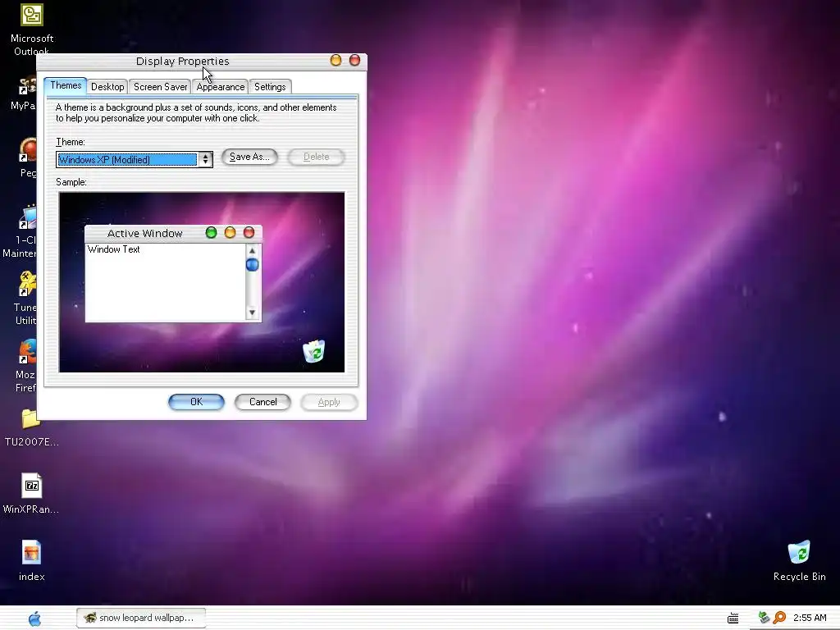Click the magnifier icon in system tray
Screen dimensions: 840x630
coord(779,618)
